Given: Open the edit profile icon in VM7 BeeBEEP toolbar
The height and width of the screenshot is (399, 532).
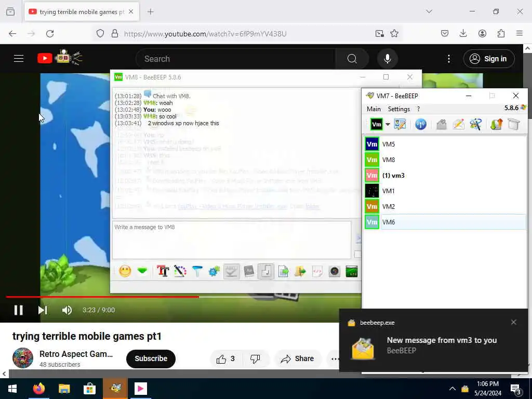Looking at the screenshot, I should point(400,125).
